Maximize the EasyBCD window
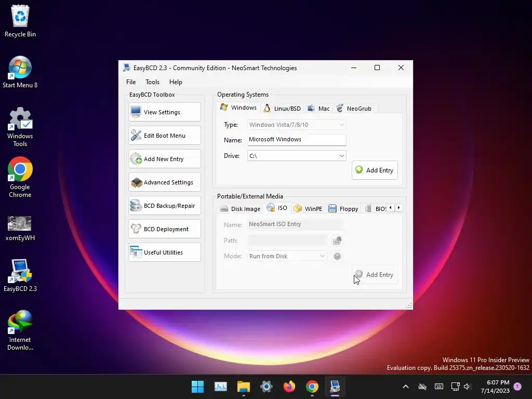 [377, 68]
